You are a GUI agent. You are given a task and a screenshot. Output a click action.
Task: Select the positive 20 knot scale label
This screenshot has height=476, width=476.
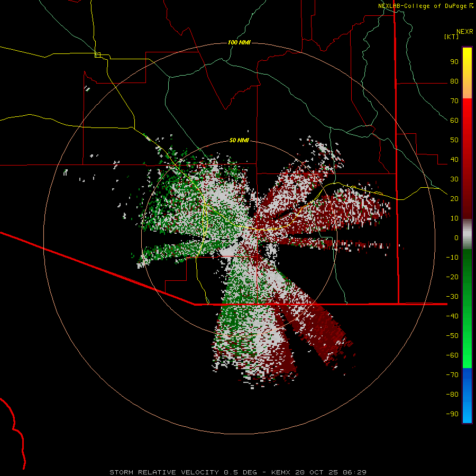pos(454,199)
